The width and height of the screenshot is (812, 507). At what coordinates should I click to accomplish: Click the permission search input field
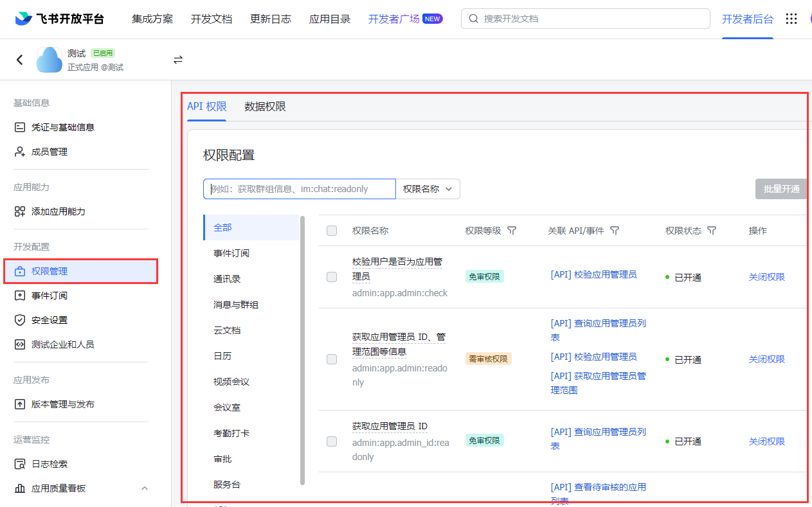point(300,189)
